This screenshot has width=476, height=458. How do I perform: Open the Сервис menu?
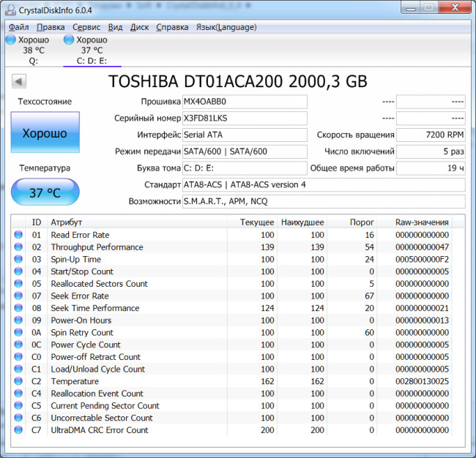click(x=88, y=27)
